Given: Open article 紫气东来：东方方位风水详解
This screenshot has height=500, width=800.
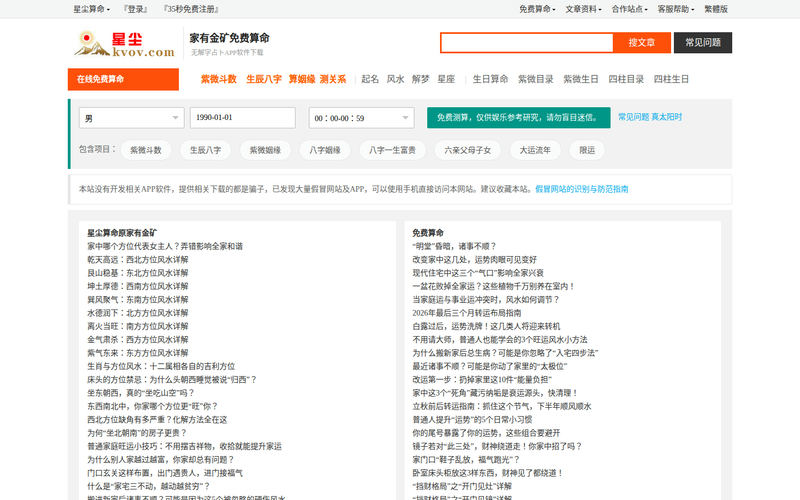Looking at the screenshot, I should pos(138,353).
